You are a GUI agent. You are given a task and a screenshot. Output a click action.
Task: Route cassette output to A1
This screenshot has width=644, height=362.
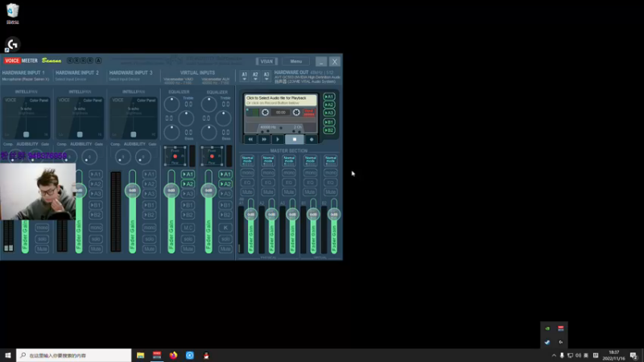click(x=329, y=97)
